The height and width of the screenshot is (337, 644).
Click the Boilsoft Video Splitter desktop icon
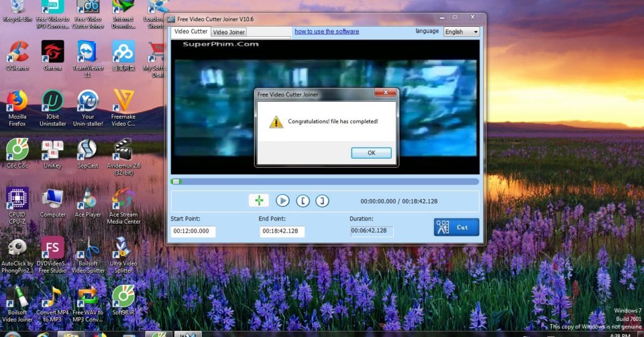pyautogui.click(x=88, y=256)
